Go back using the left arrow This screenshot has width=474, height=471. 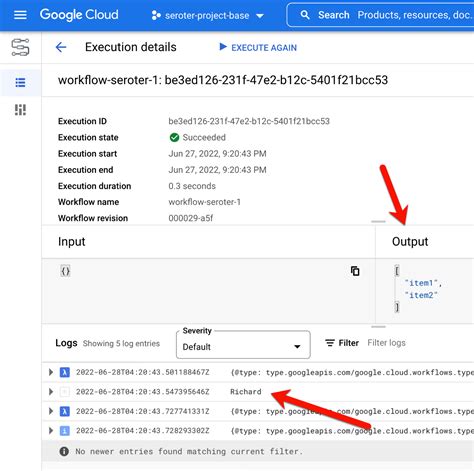tap(61, 47)
